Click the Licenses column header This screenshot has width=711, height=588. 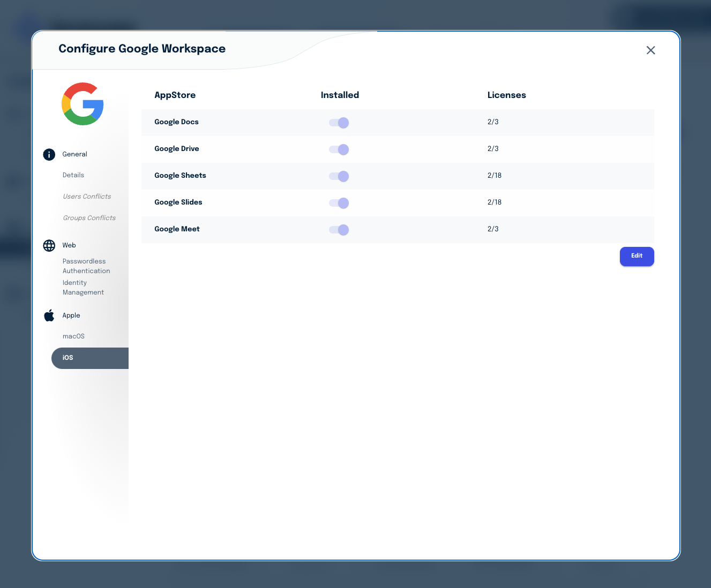[507, 95]
